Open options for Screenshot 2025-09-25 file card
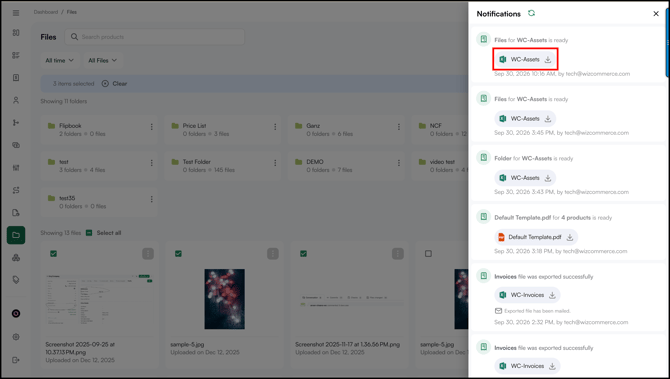 (148, 254)
